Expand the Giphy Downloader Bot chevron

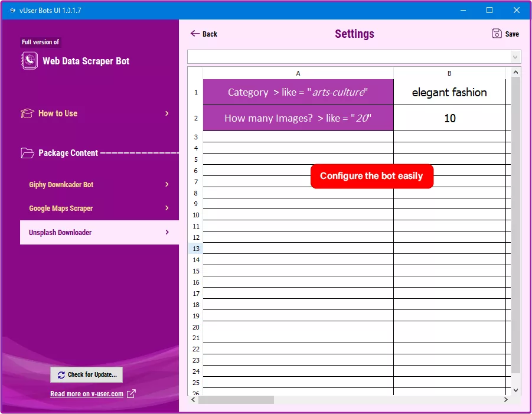point(167,184)
